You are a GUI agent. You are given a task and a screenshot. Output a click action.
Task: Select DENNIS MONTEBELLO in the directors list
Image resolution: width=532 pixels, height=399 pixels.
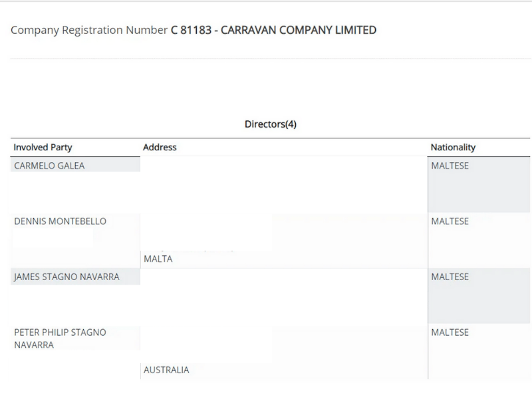click(61, 221)
